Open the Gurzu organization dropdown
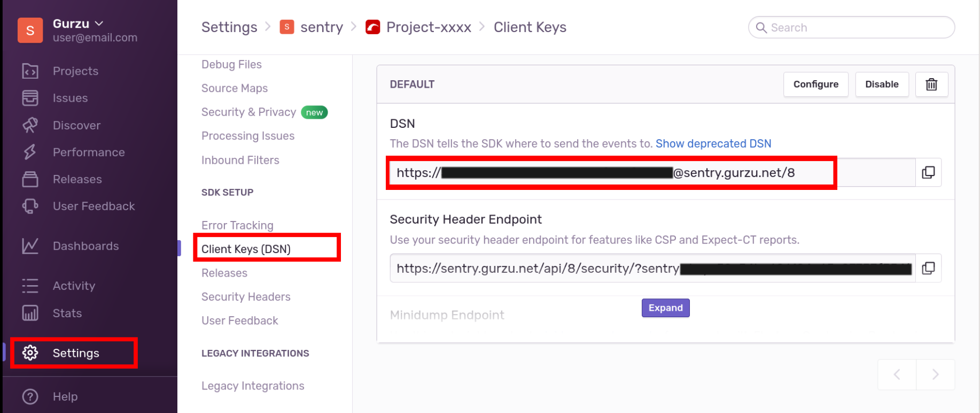 pyautogui.click(x=99, y=24)
